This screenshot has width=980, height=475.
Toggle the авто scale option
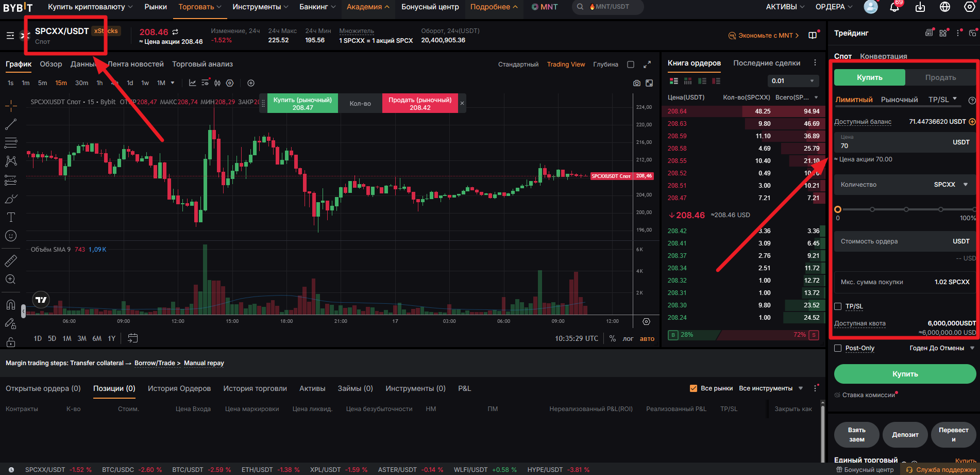coord(647,339)
